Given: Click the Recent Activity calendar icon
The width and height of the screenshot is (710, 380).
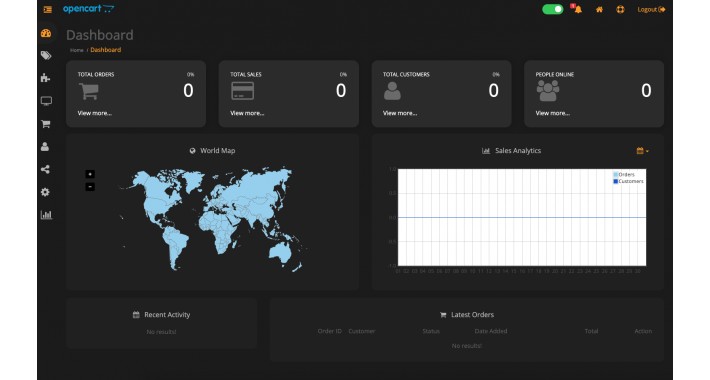Looking at the screenshot, I should pyautogui.click(x=136, y=314).
